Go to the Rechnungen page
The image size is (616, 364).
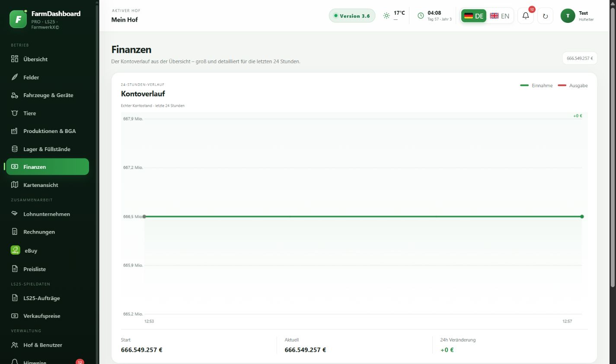(48, 232)
